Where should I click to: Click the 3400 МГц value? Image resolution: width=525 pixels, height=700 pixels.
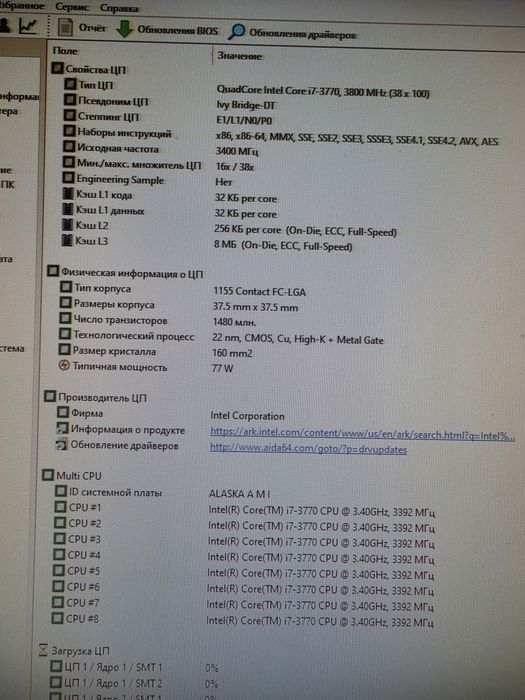point(237,151)
